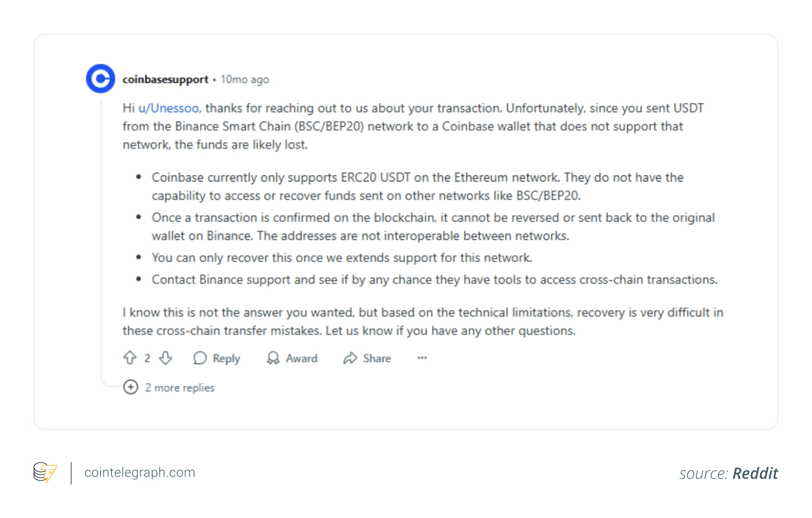Screen dimensions: 812x518
Task: Share the comment via the share arrow icon
Action: tap(351, 358)
